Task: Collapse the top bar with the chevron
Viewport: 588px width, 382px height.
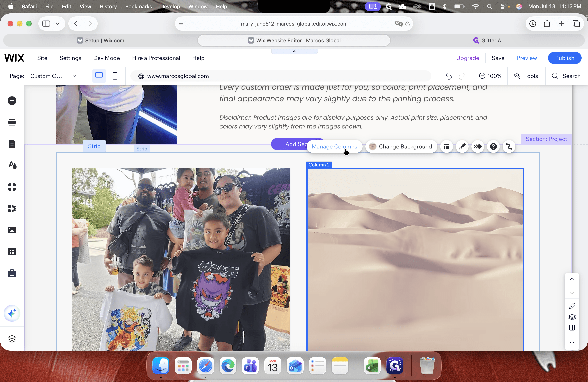Action: coord(294,51)
